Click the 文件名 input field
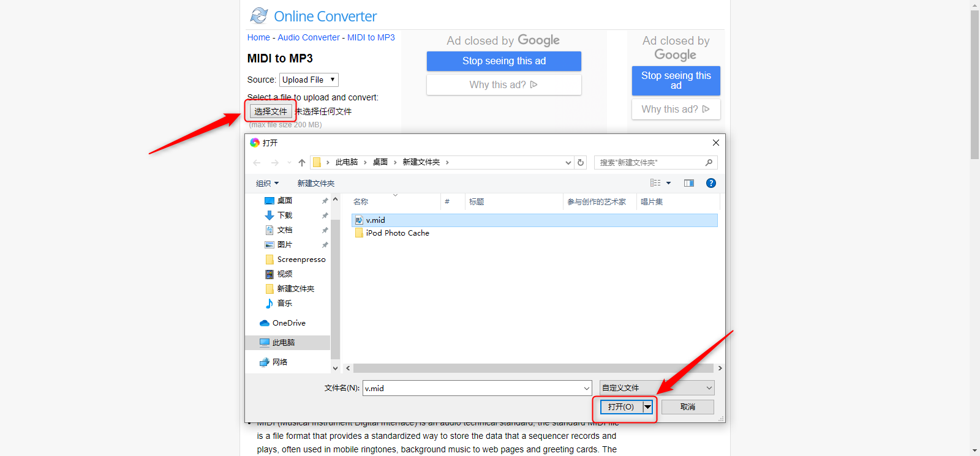Viewport: 980px width, 456px height. [472, 388]
